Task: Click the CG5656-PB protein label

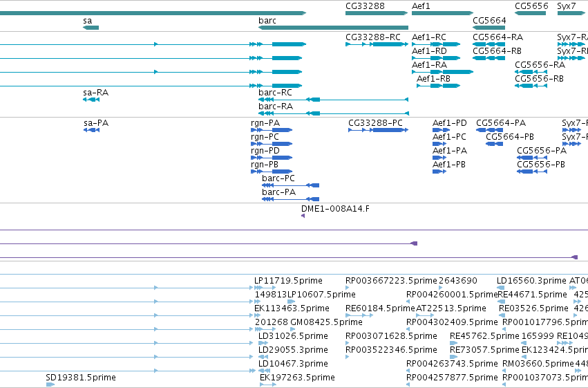Action: click(541, 165)
